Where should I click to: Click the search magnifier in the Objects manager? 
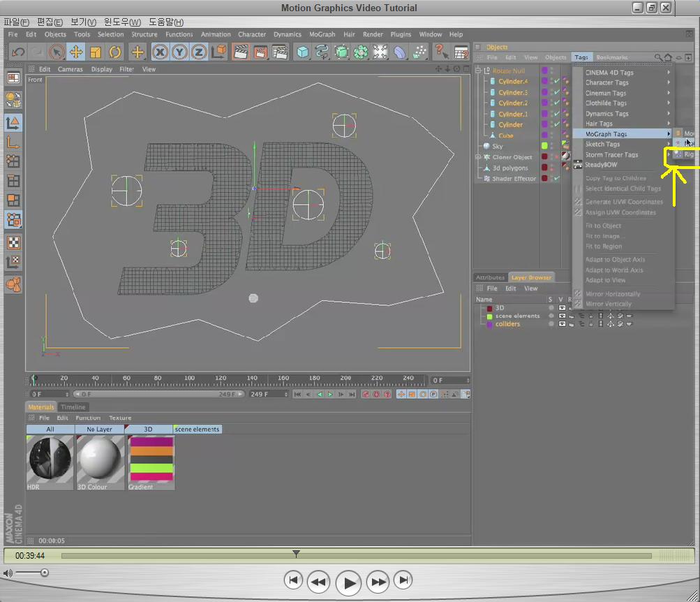pos(658,57)
